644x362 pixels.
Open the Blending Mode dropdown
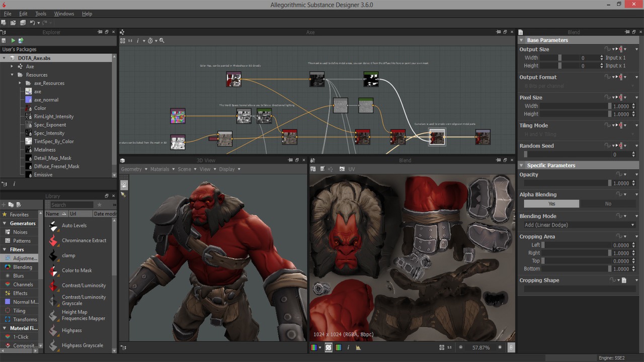(x=580, y=225)
